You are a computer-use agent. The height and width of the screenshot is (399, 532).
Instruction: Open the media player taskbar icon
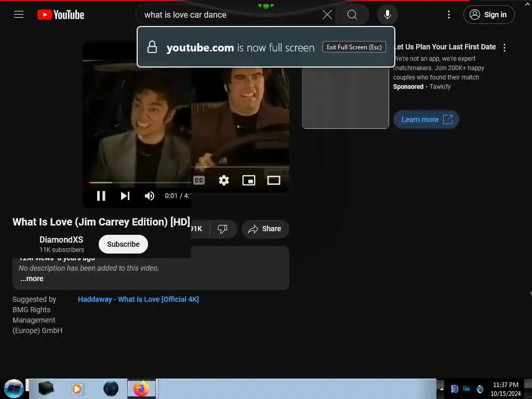[77, 389]
